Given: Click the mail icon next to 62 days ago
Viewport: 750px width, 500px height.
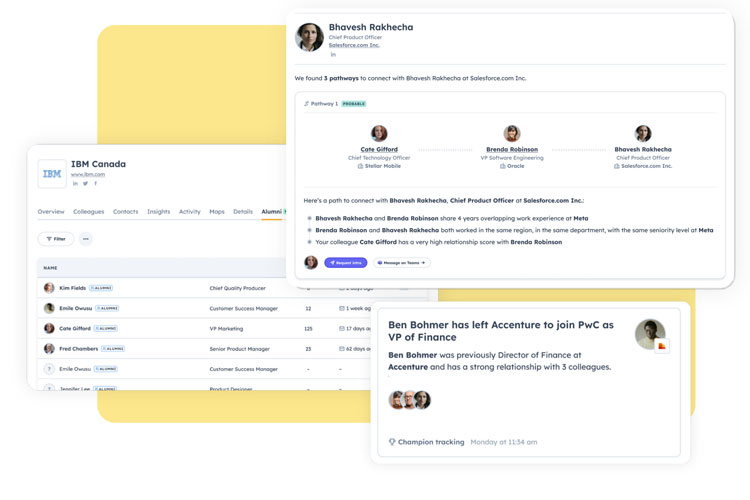Looking at the screenshot, I should (x=342, y=349).
